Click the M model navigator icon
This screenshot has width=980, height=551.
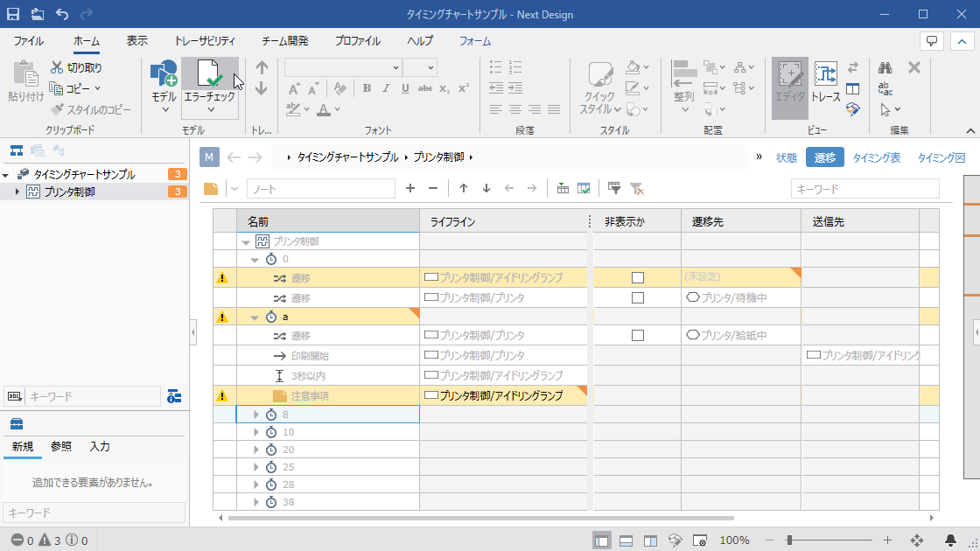pos(209,157)
